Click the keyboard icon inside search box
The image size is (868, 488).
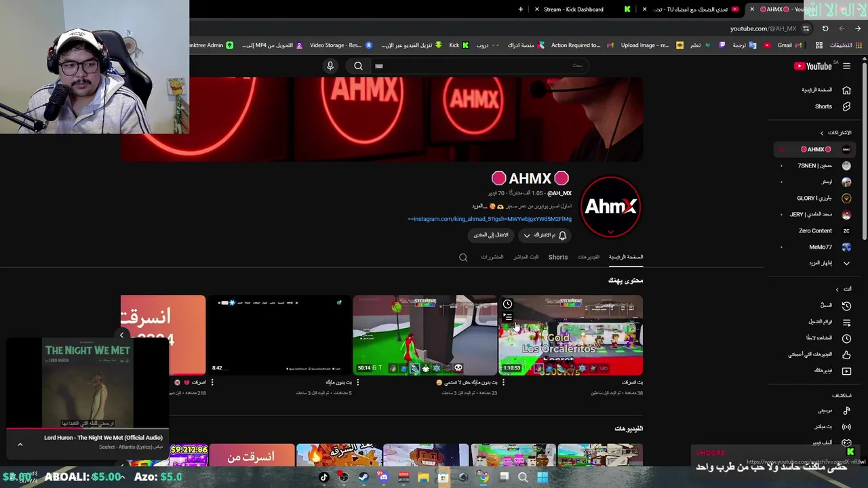(x=379, y=66)
